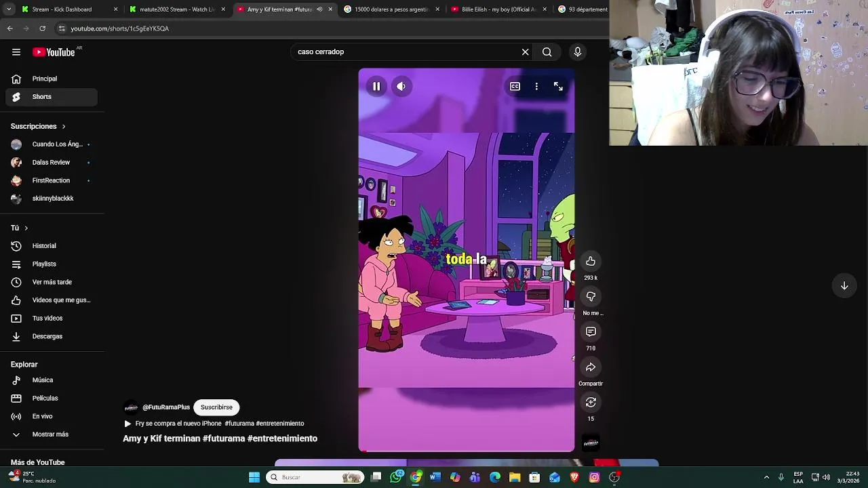Viewport: 868px width, 488px height.
Task: Open Música under Explorar
Action: tap(52, 380)
